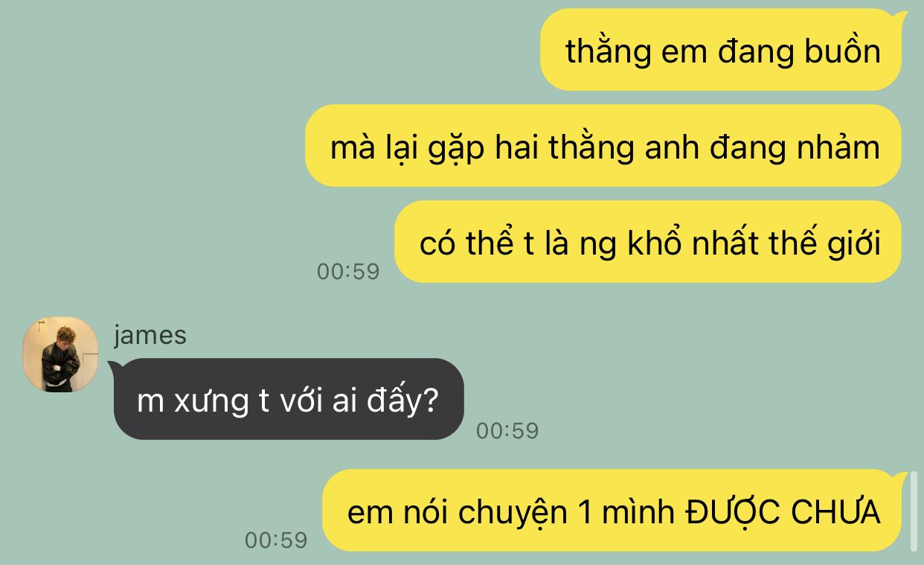This screenshot has height=565, width=924.
Task: Click the 00:59 timestamp beside 'khổ nhất thế giới'
Action: click(348, 271)
